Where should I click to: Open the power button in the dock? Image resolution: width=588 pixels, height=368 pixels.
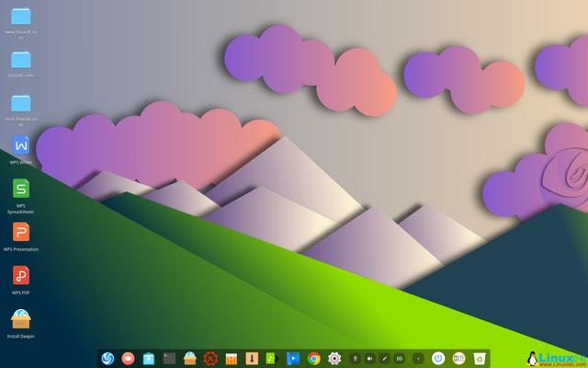[438, 359]
